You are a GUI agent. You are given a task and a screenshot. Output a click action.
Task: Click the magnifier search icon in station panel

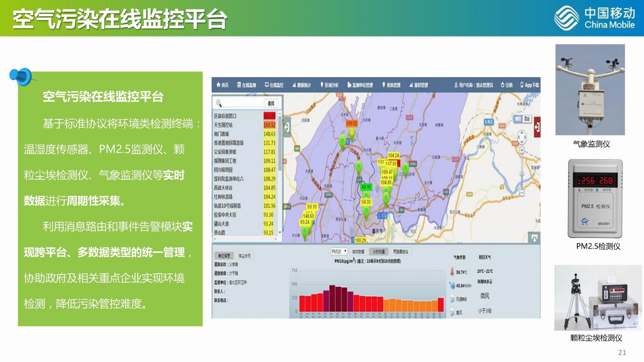click(219, 103)
